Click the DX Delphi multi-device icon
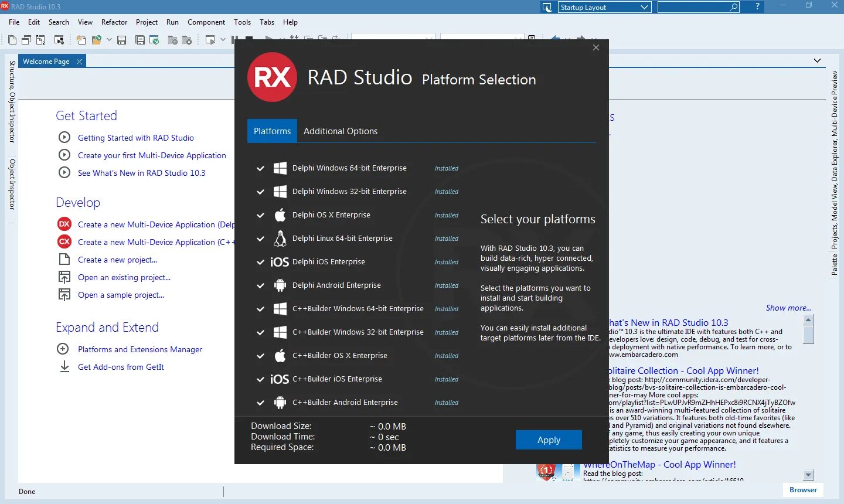 (x=64, y=224)
